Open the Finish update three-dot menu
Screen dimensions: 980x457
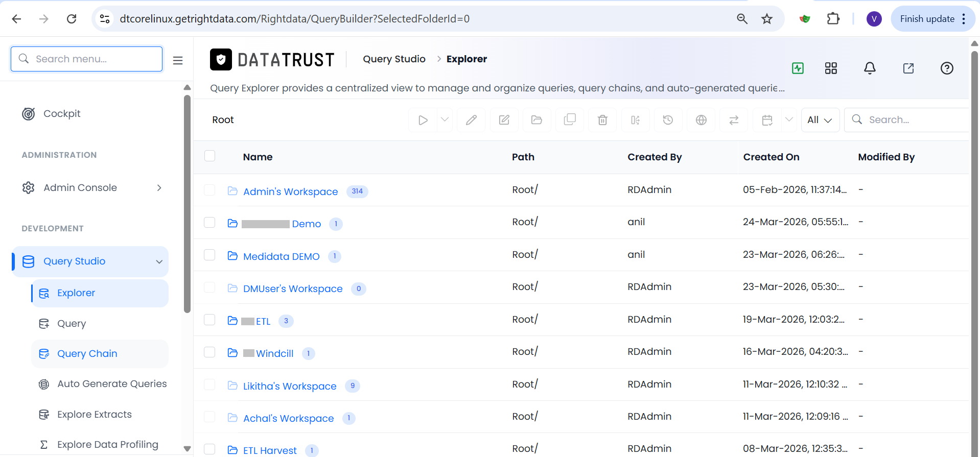(x=964, y=19)
